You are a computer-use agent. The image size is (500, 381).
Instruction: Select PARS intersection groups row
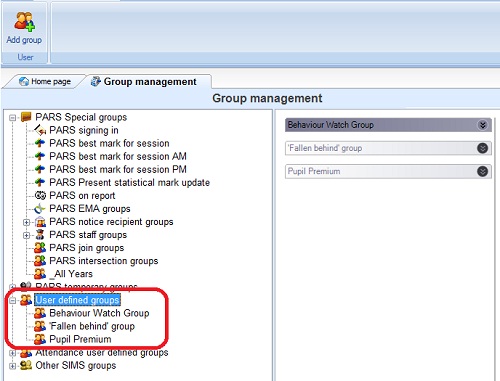tap(104, 261)
